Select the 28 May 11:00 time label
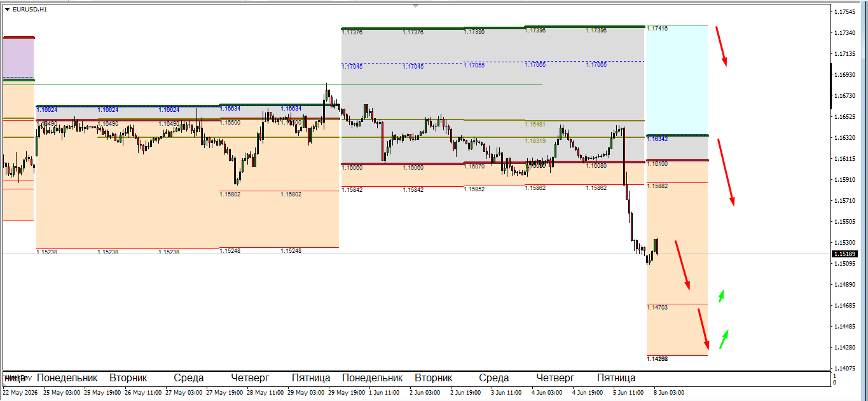This screenshot has width=868, height=401. pos(265,393)
